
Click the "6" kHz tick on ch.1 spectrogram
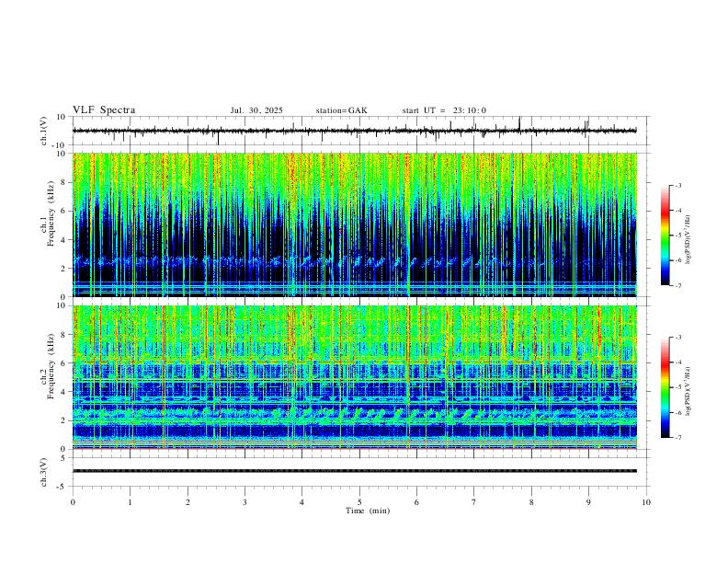tap(64, 211)
